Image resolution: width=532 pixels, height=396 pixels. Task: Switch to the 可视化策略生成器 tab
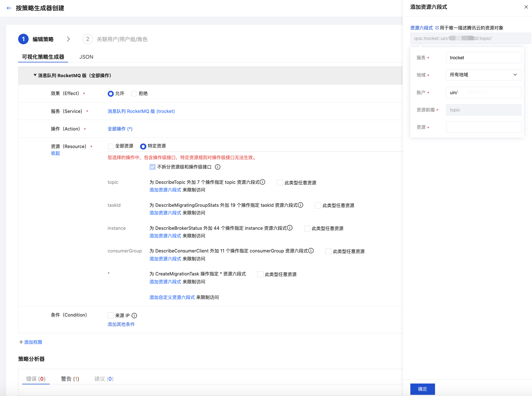(43, 57)
